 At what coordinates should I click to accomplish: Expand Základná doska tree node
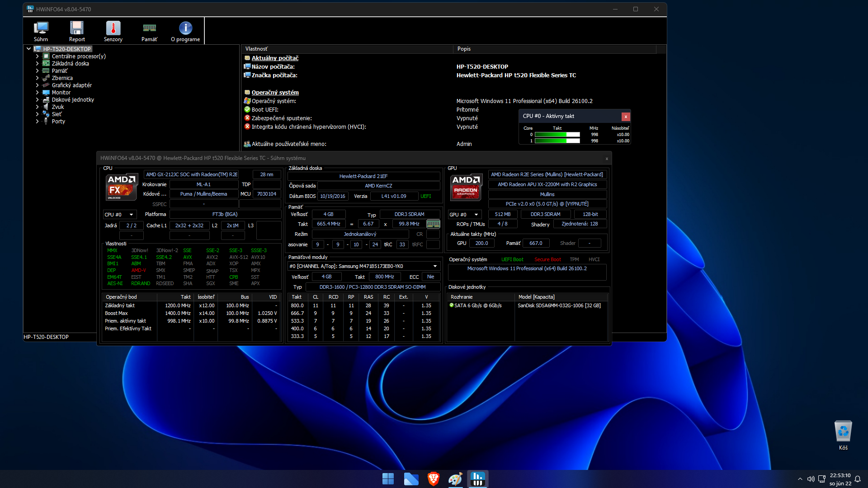[37, 64]
